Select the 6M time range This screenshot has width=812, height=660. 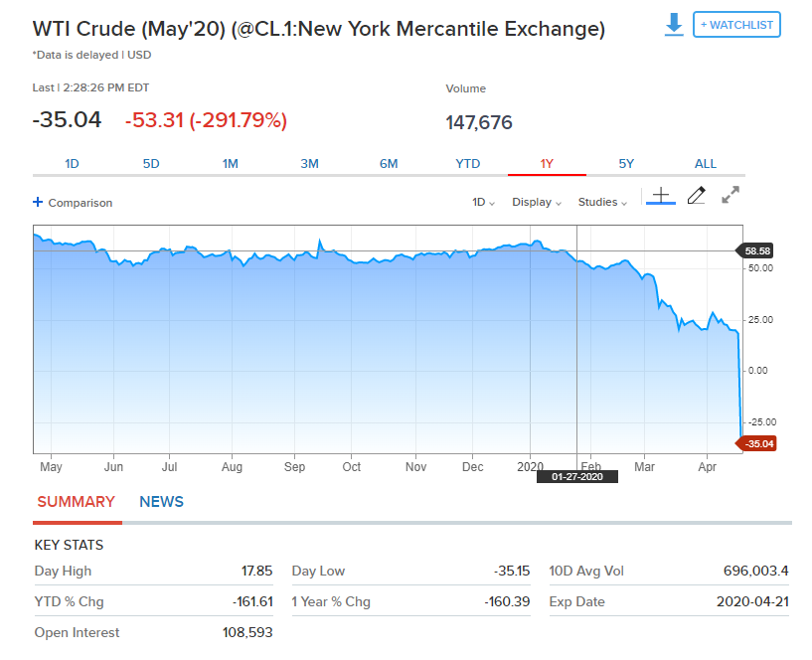pyautogui.click(x=389, y=164)
